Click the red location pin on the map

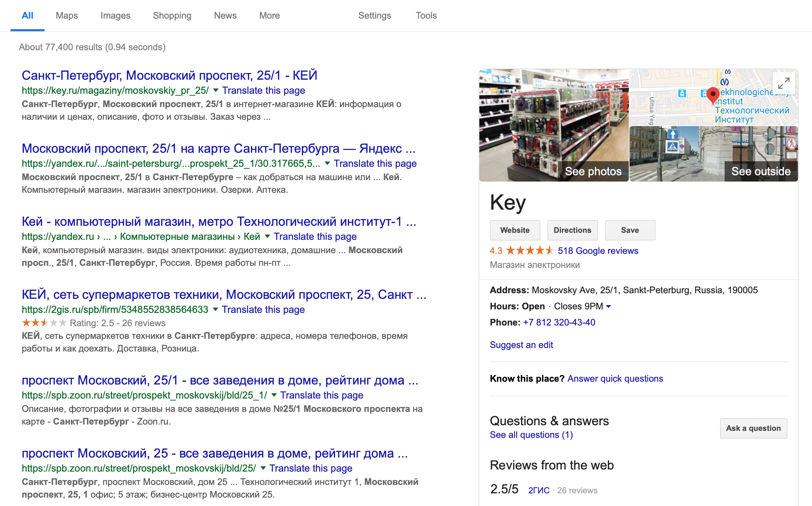(713, 95)
